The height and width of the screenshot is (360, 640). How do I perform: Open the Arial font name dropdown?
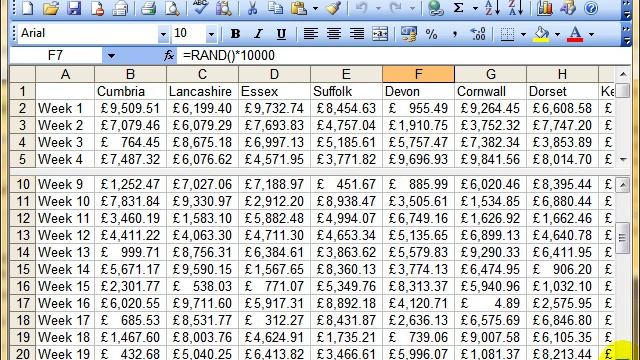coord(163,34)
